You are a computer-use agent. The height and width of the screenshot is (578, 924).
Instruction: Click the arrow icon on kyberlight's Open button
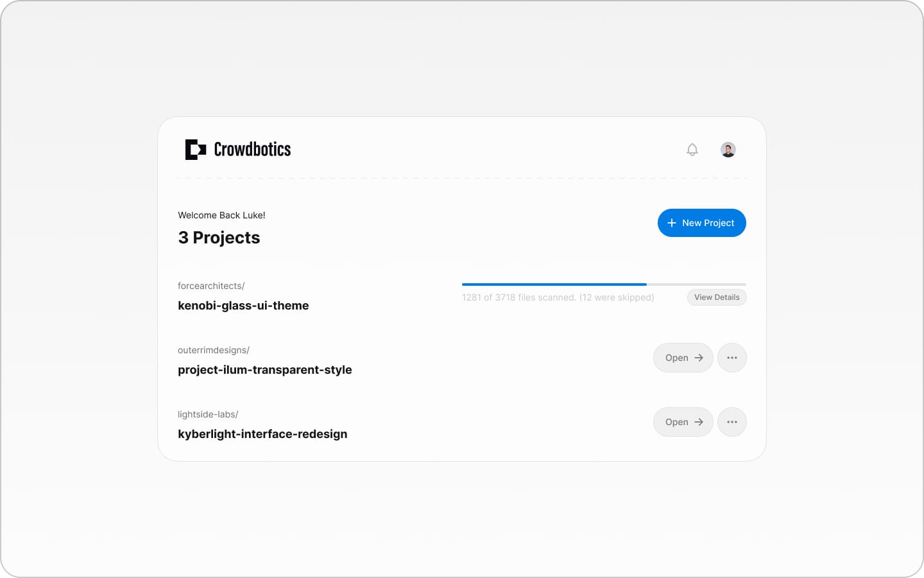pyautogui.click(x=699, y=422)
